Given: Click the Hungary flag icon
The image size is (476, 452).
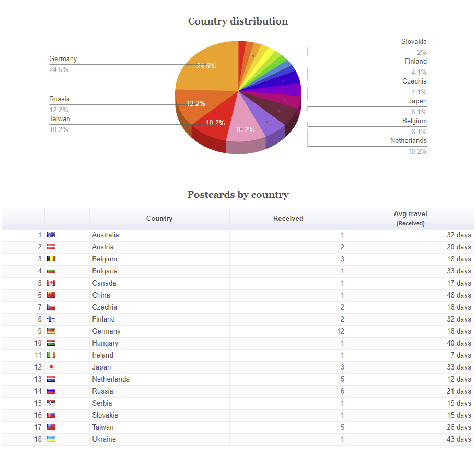Looking at the screenshot, I should pyautogui.click(x=51, y=343).
